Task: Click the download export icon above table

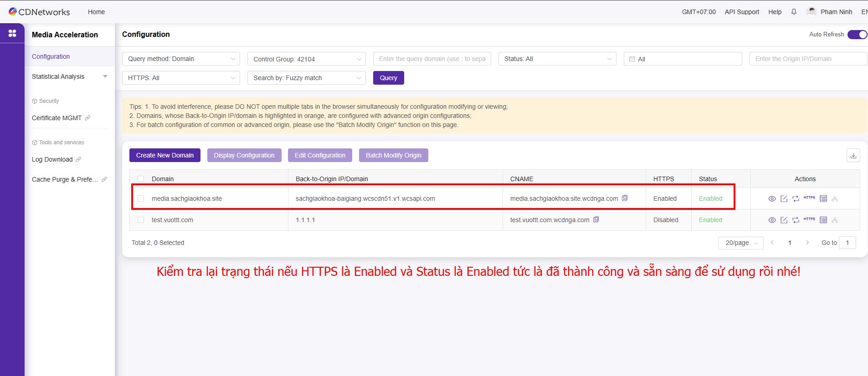Action: 853,156
